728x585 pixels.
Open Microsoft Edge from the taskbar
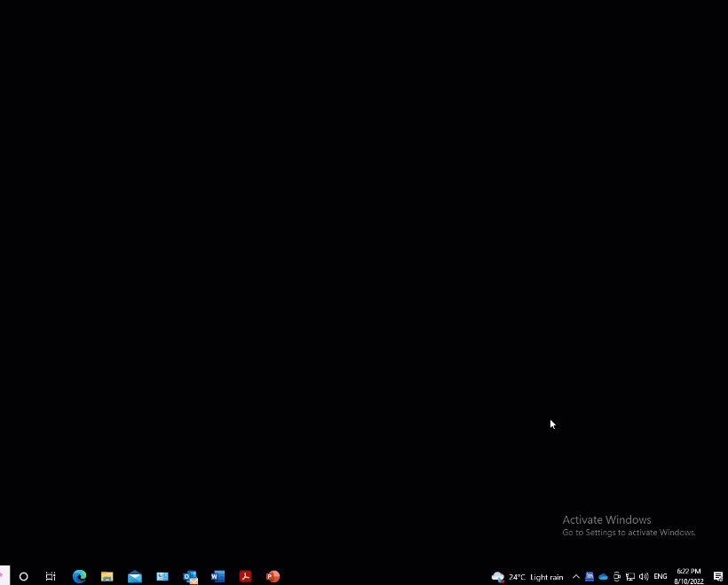pos(79,576)
